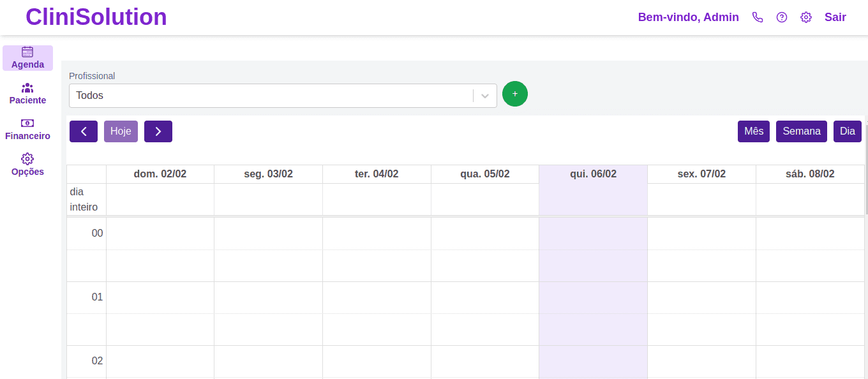Open settings gear icon in header
Screen dimensions: 868x379
pyautogui.click(x=806, y=17)
